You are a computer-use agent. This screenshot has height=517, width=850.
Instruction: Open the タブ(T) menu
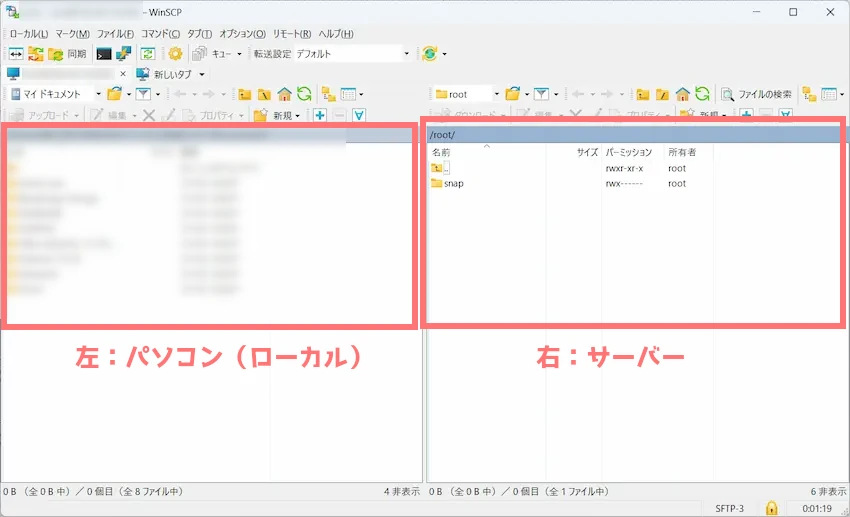click(199, 34)
